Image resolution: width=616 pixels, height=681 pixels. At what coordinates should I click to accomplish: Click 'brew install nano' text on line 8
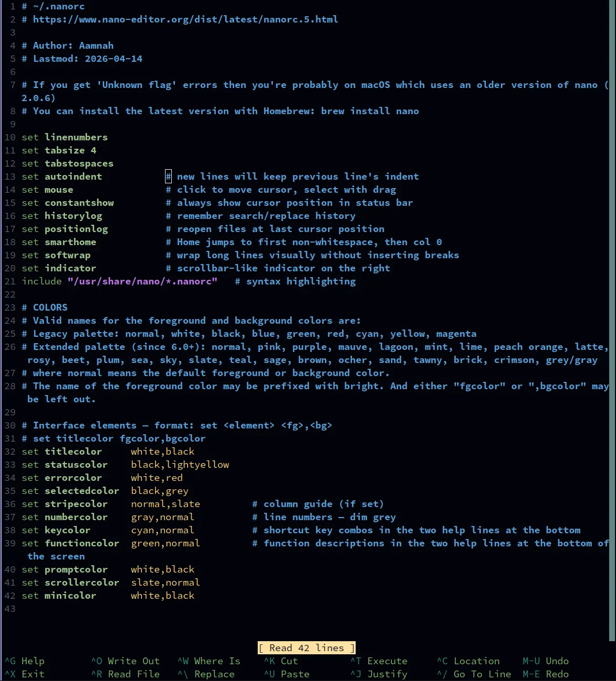pos(370,111)
